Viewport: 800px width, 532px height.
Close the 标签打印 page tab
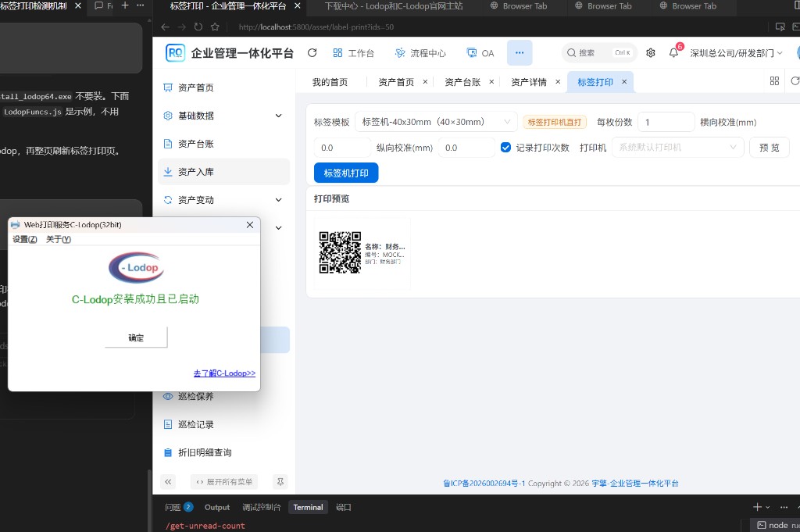coord(624,81)
